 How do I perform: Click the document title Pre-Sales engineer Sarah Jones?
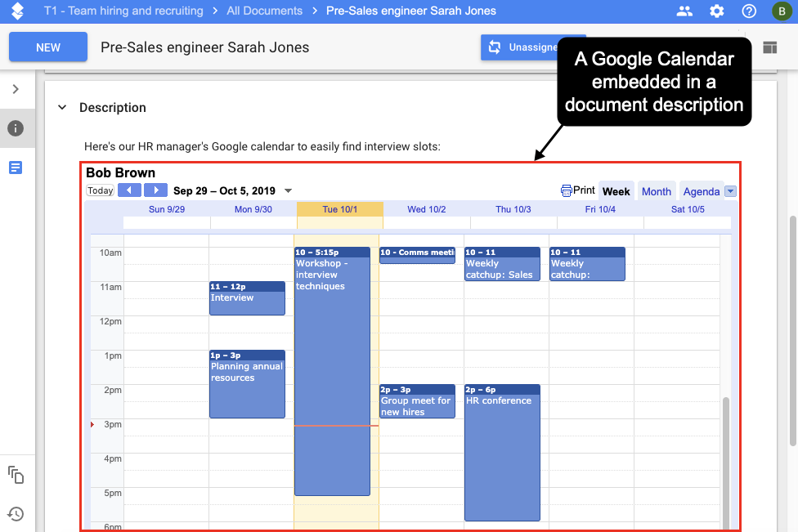205,47
